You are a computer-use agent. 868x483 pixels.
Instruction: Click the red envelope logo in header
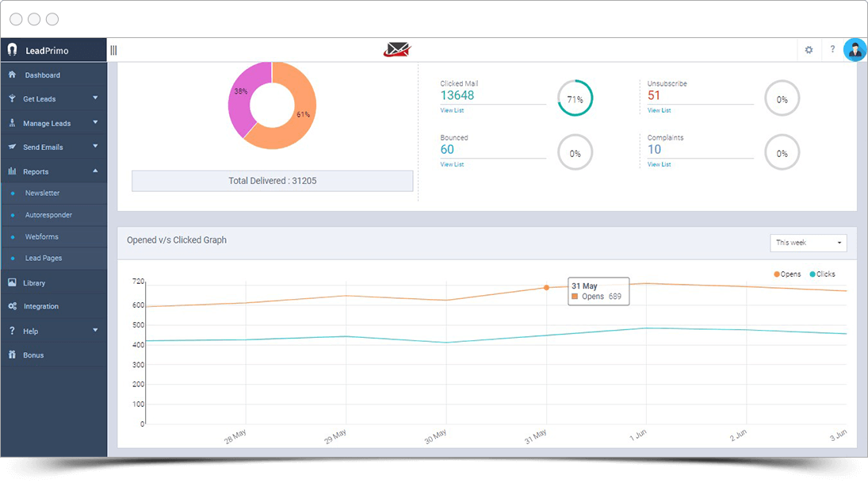(x=396, y=50)
